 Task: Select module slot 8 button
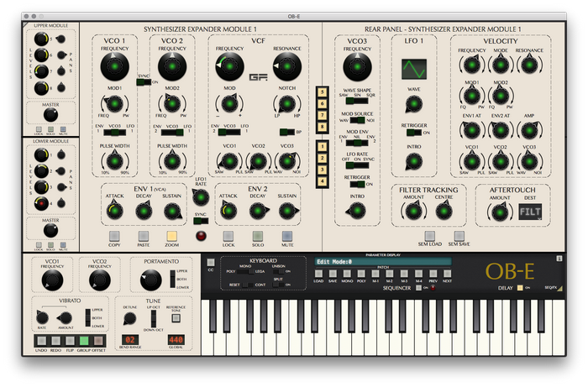322,127
